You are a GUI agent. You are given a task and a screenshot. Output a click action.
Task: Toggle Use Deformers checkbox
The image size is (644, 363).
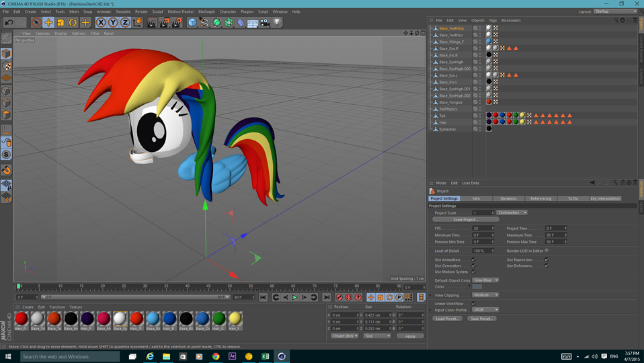tap(547, 266)
